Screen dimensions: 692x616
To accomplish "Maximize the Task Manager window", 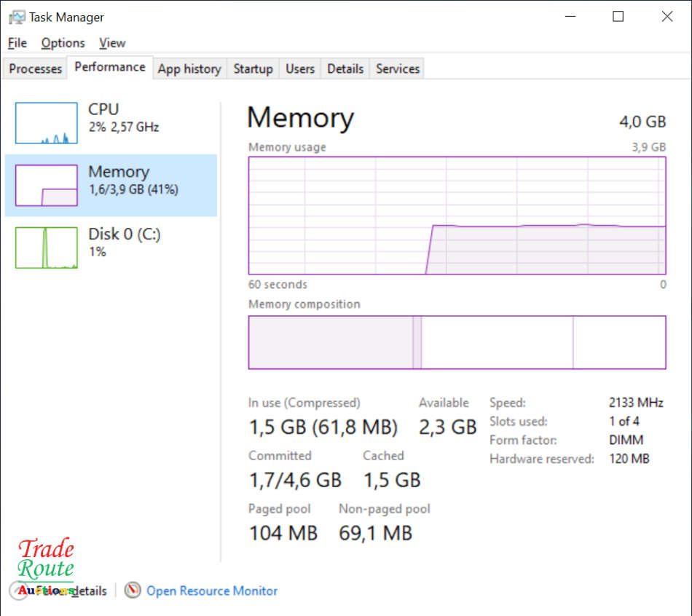I will click(618, 17).
